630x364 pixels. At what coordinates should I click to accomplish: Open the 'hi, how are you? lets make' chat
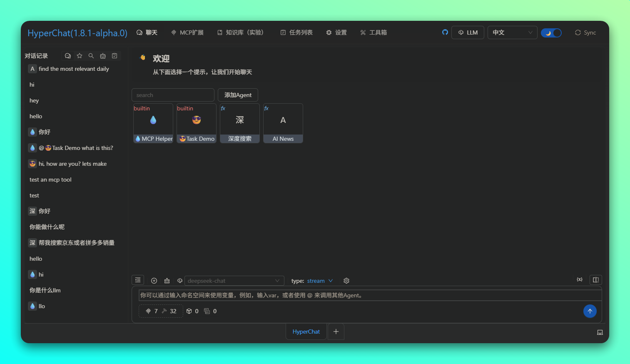75,164
